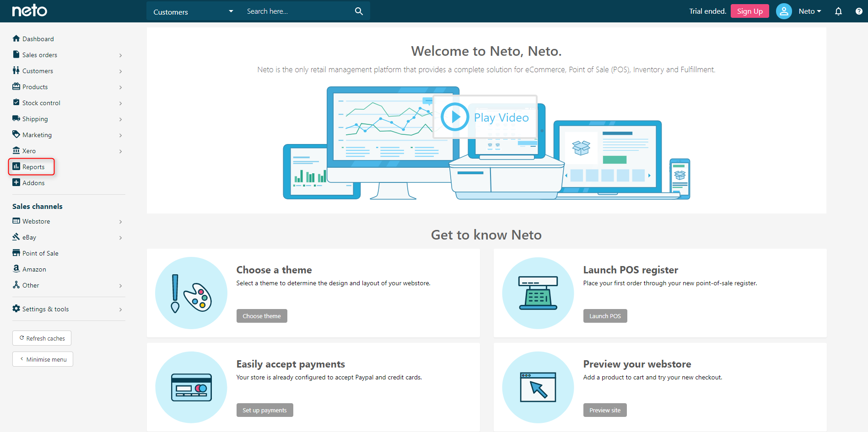Expand the Shipping submenu chevron
868x432 pixels.
point(121,119)
